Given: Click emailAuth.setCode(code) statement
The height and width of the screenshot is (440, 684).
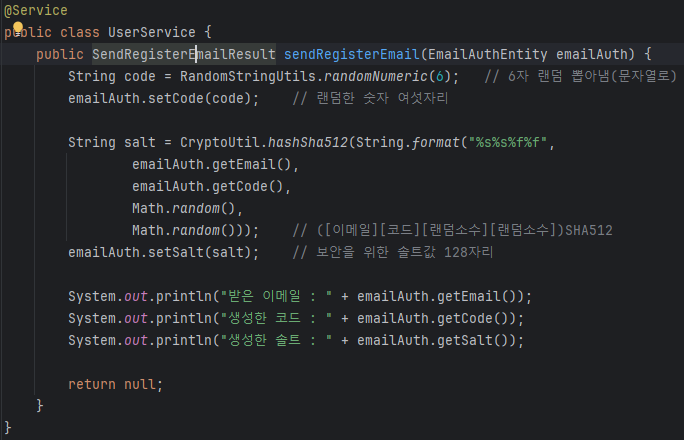Looking at the screenshot, I should coord(164,99).
